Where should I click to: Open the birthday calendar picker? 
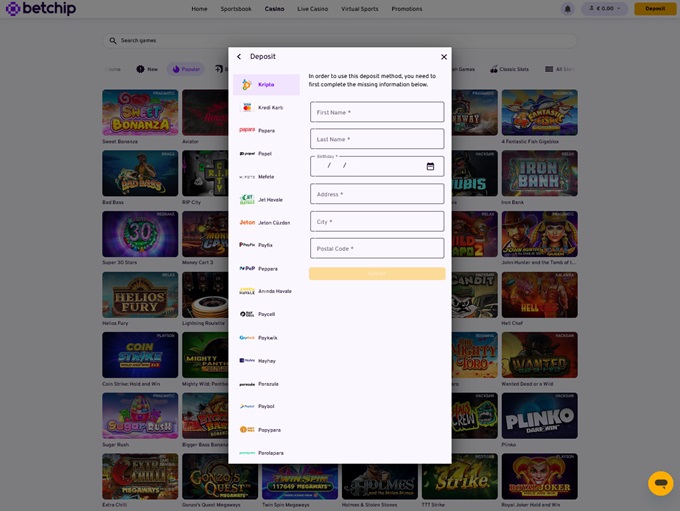pyautogui.click(x=430, y=166)
